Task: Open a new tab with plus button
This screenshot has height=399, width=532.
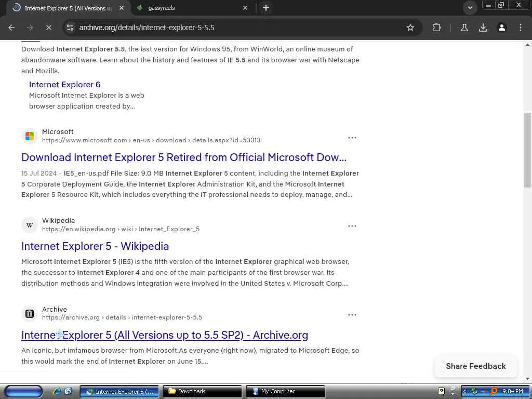Action: point(265,8)
